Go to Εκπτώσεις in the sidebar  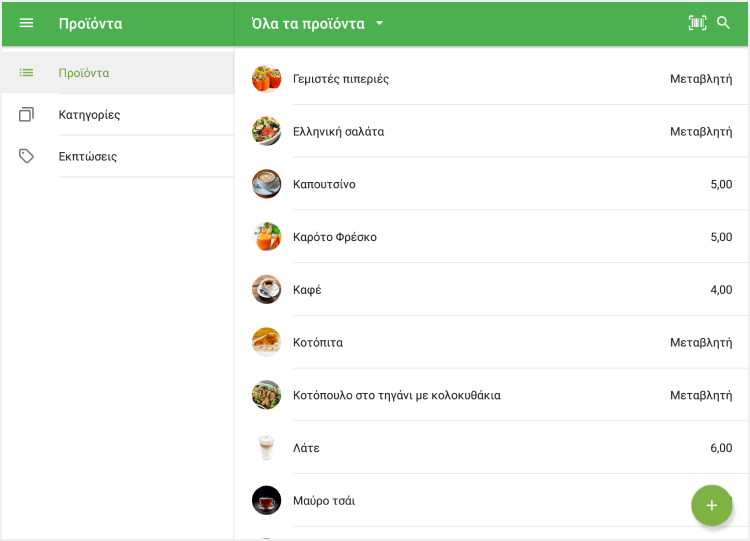point(88,157)
